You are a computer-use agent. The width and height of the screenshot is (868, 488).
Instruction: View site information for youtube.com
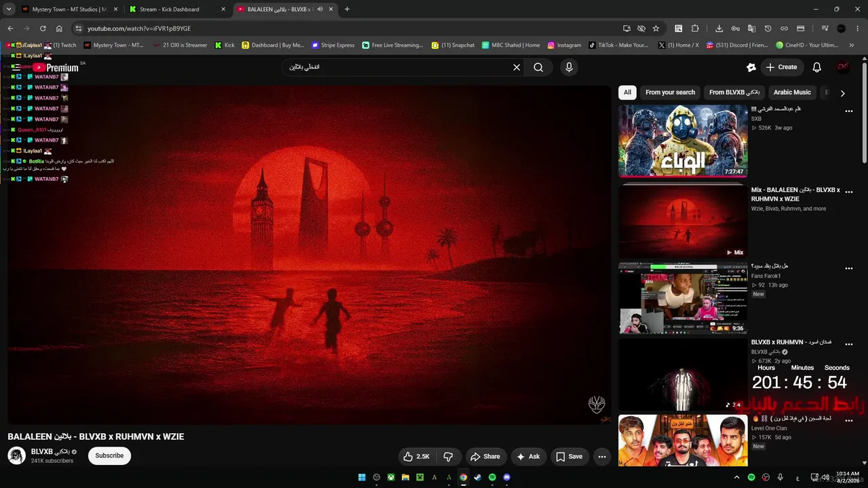tap(79, 28)
